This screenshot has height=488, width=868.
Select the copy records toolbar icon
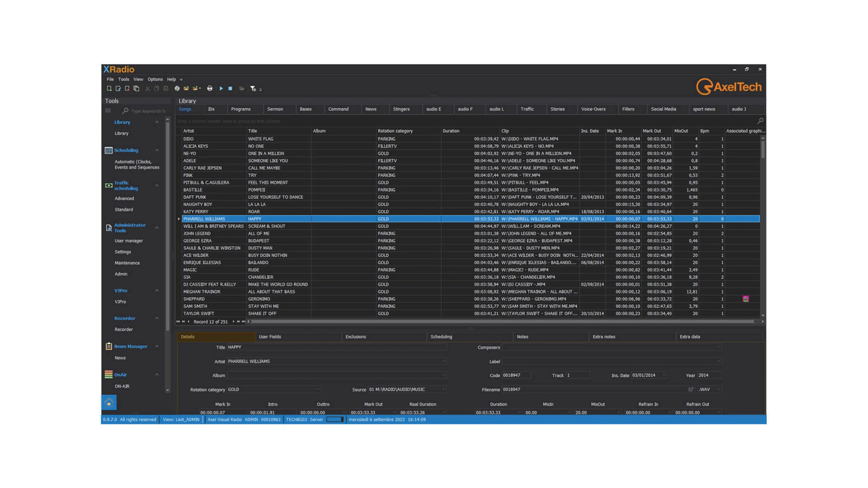(136, 89)
